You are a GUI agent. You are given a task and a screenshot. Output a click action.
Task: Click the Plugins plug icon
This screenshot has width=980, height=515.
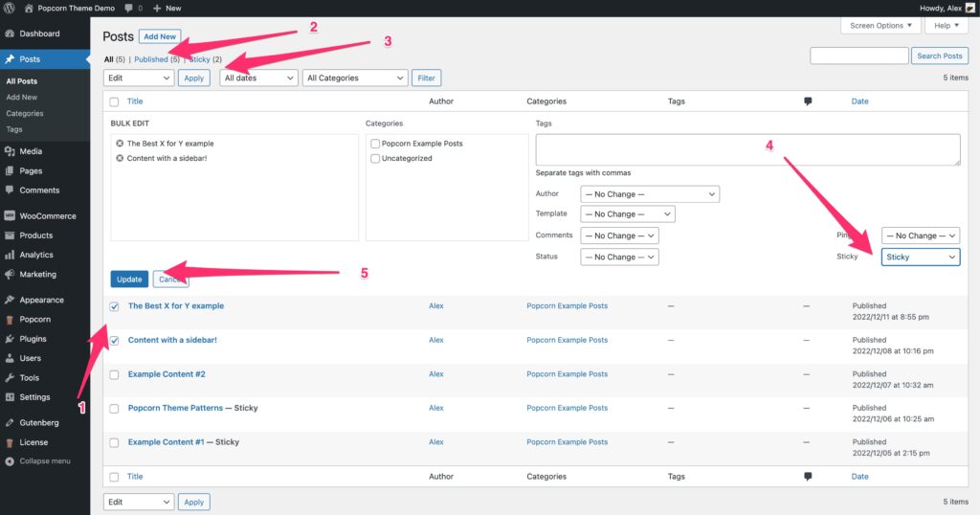[x=10, y=338]
